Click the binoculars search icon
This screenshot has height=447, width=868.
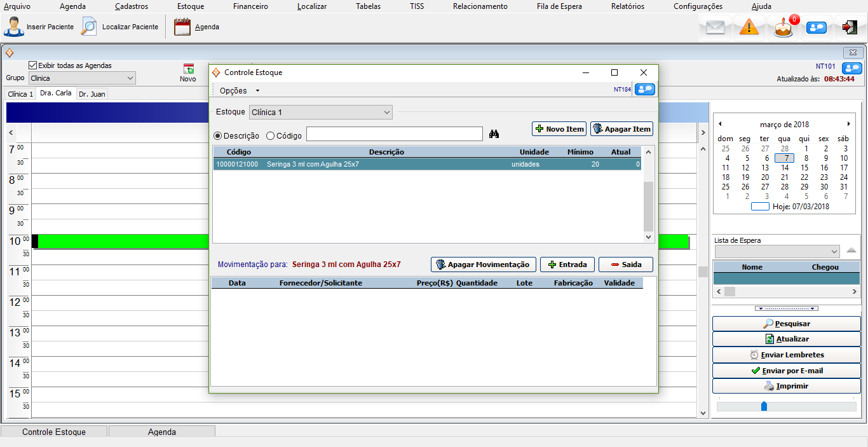coord(494,134)
